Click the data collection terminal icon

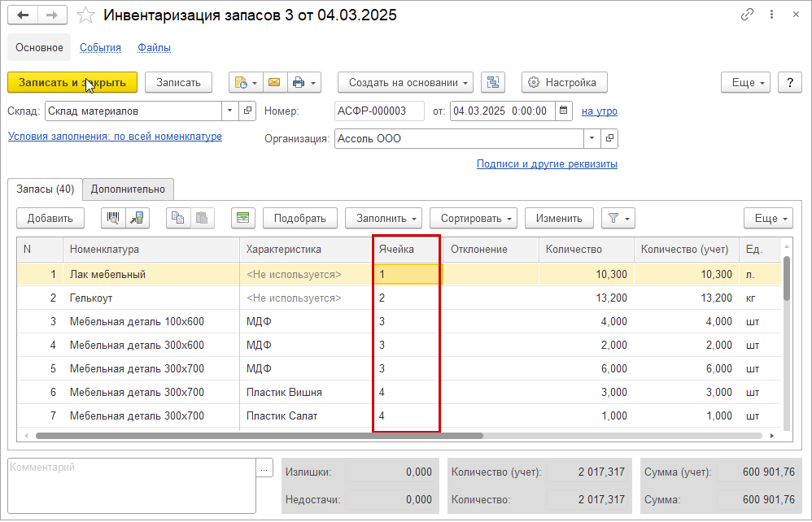click(137, 218)
